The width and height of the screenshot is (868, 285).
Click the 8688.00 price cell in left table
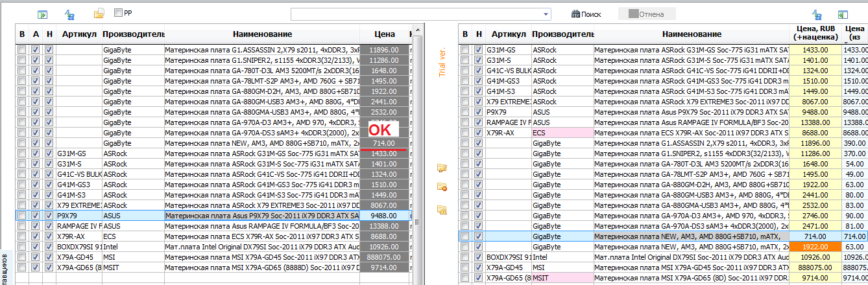coord(385,236)
